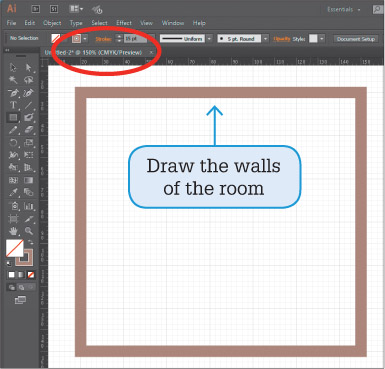Image resolution: width=385 pixels, height=369 pixels.
Task: Open the Help menu
Action: pyautogui.click(x=199, y=23)
